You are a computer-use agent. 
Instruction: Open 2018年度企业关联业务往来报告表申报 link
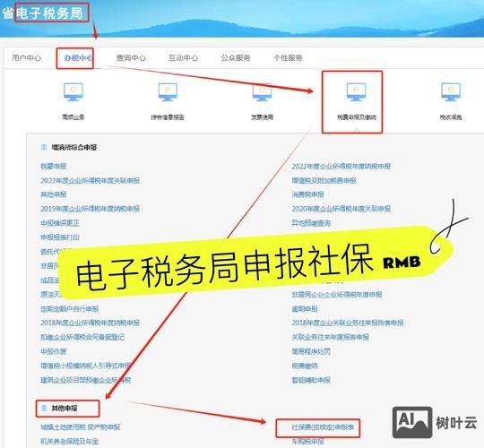[348, 323]
